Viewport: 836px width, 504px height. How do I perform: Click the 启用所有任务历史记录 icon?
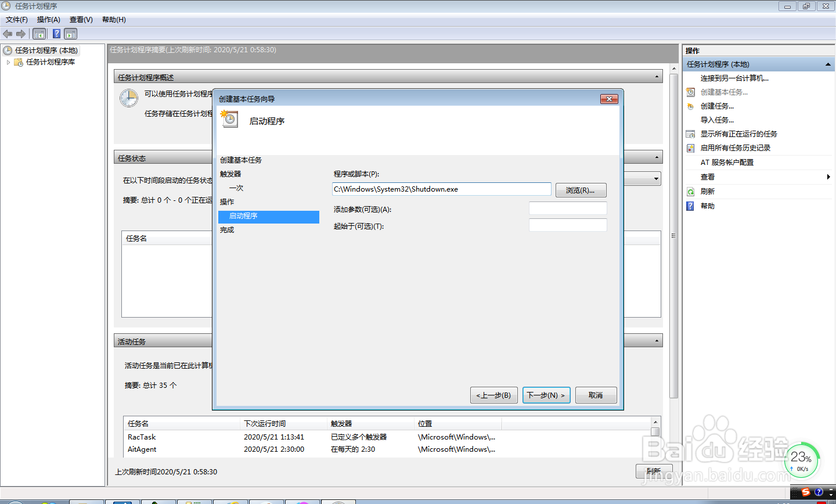pos(690,147)
